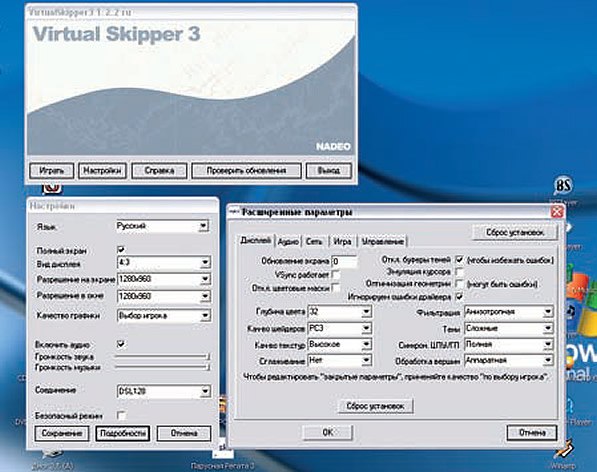Image resolution: width=597 pixels, height=472 pixels.
Task: Click Выход to exit launcher
Action: pyautogui.click(x=329, y=171)
